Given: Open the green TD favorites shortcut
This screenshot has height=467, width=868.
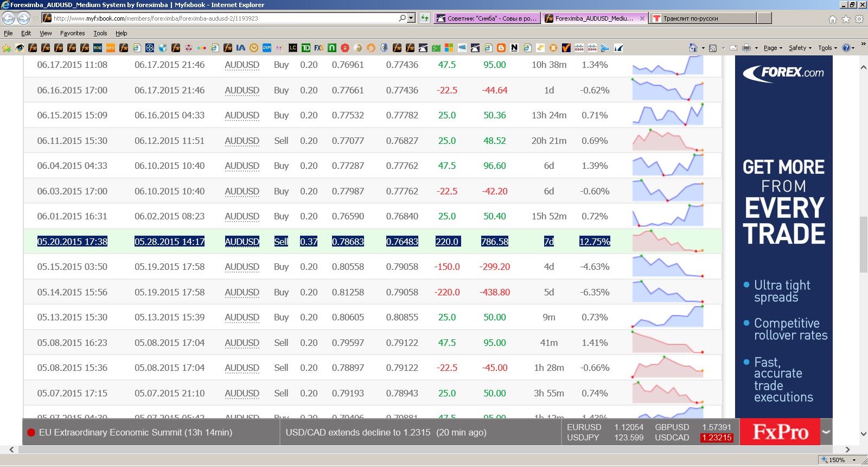Looking at the screenshot, I should point(306,48).
